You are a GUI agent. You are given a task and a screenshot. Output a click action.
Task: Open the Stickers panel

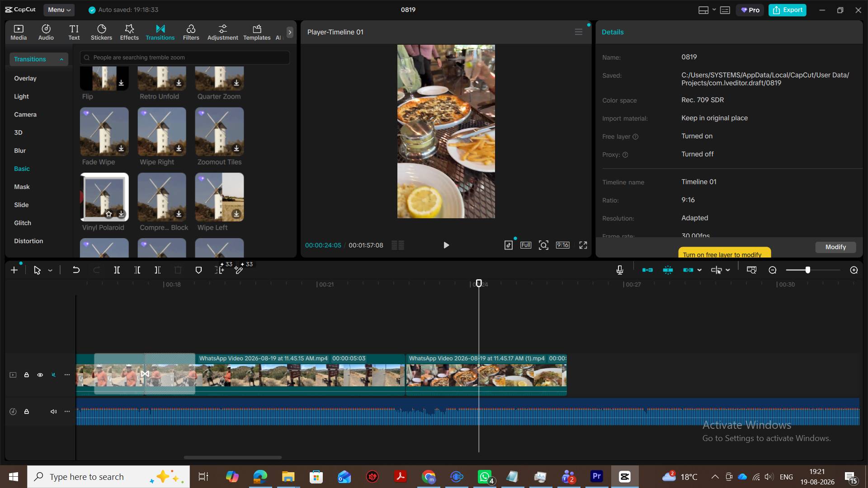[101, 32]
